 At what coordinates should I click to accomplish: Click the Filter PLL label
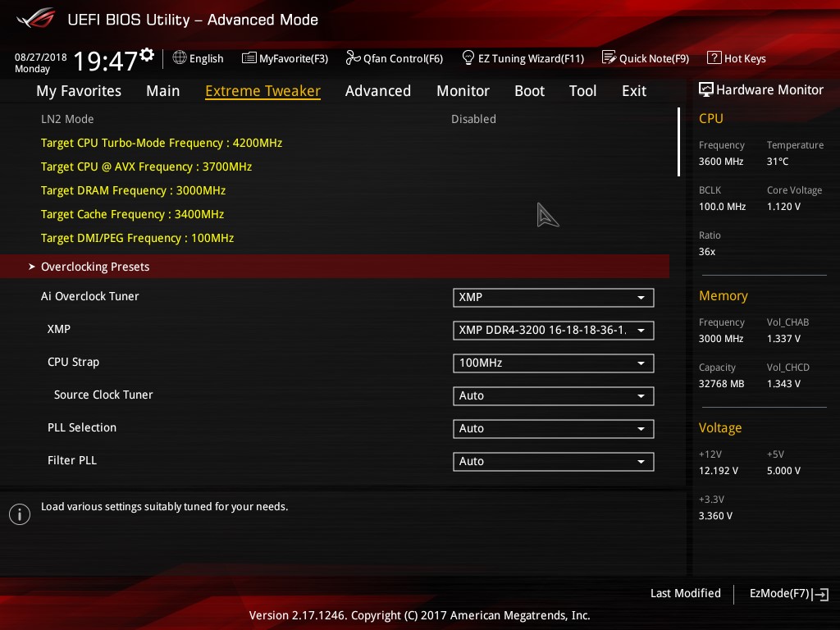tap(72, 460)
